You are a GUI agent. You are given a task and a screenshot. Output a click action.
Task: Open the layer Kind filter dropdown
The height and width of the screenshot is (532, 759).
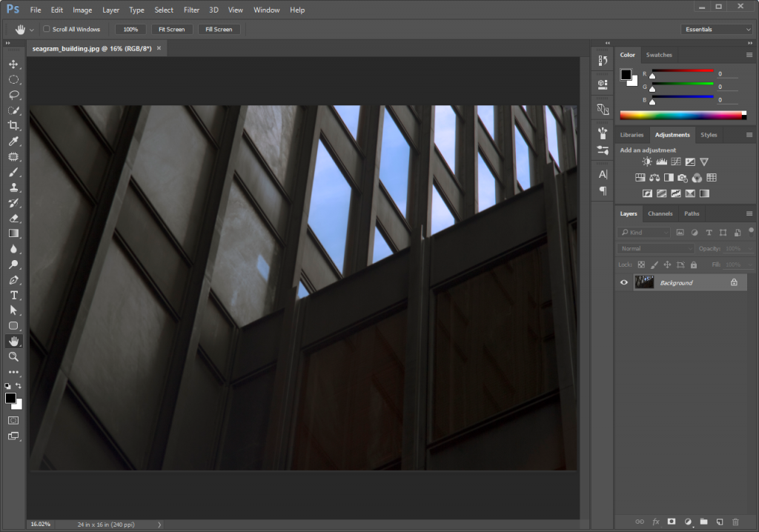645,233
